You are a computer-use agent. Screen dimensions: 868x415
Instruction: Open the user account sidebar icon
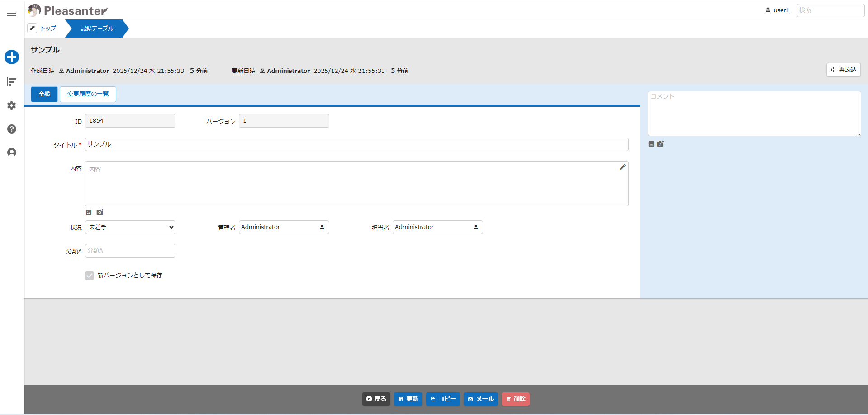[12, 153]
